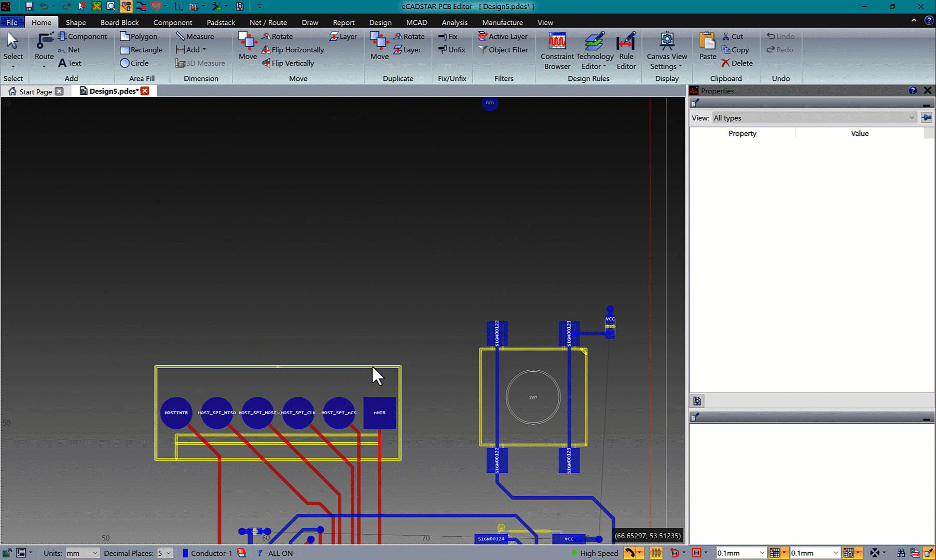Image resolution: width=936 pixels, height=560 pixels.
Task: Click Rotate in the Duplicate group
Action: click(x=409, y=36)
